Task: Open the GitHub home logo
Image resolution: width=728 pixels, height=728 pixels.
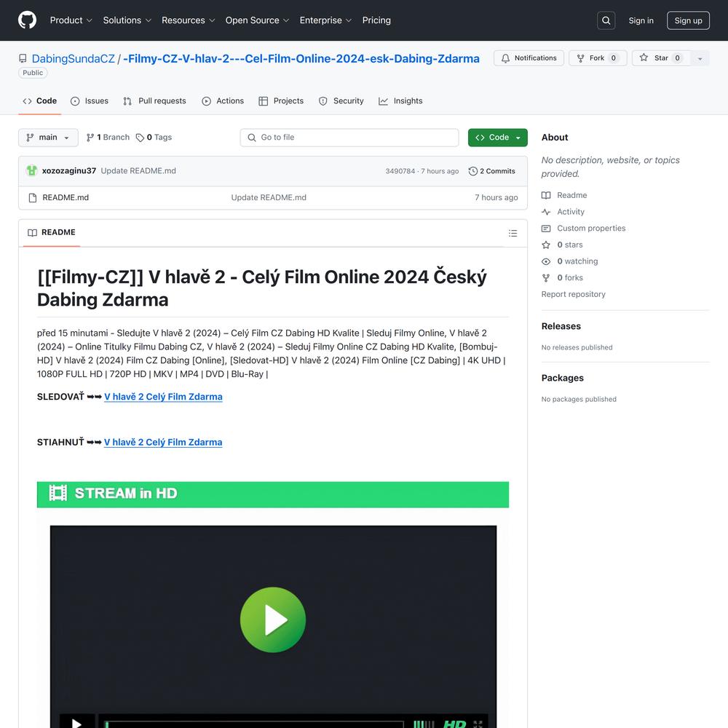Action: click(x=27, y=20)
